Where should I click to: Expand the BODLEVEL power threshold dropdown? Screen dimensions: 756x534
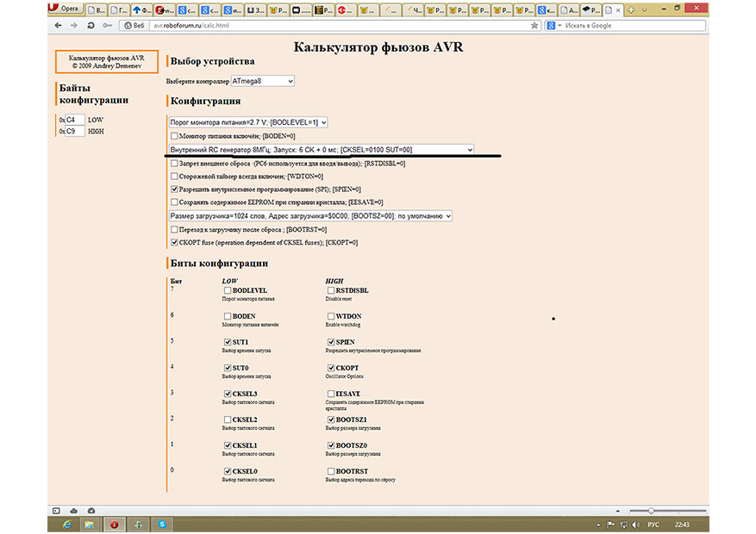pyautogui.click(x=247, y=122)
